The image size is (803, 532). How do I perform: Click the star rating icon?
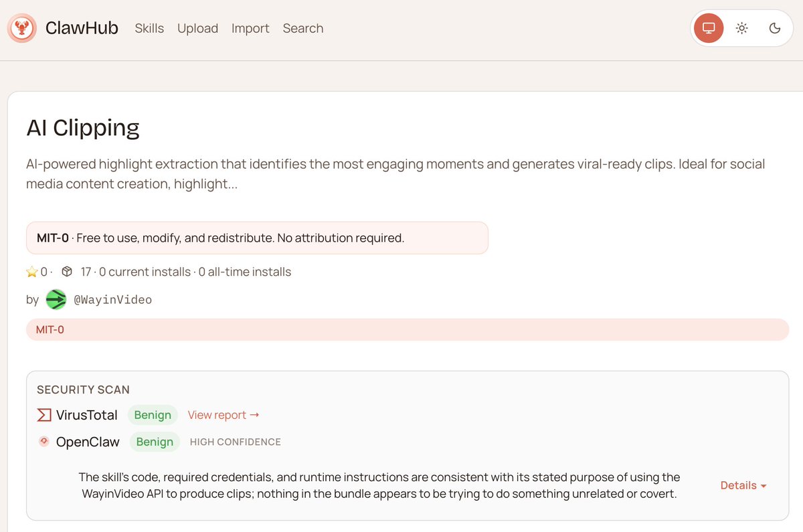[32, 272]
